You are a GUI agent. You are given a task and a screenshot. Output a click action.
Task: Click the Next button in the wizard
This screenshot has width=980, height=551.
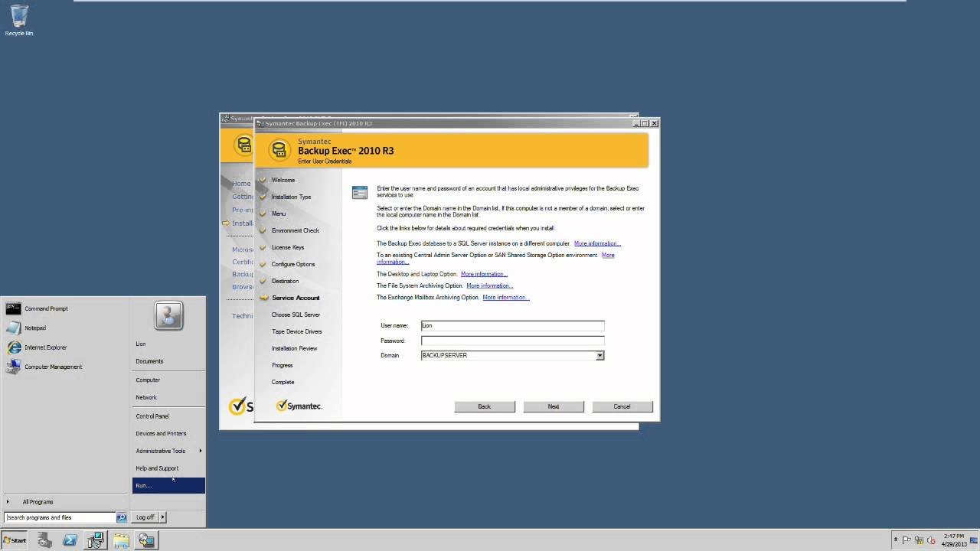pyautogui.click(x=554, y=406)
